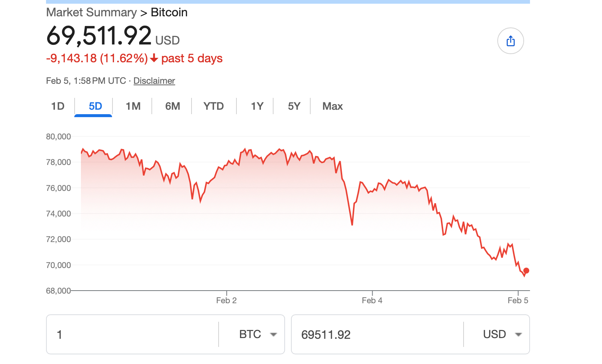Screen dimensions: 602x364
Task: Switch chart to 6M range
Action: pyautogui.click(x=173, y=106)
